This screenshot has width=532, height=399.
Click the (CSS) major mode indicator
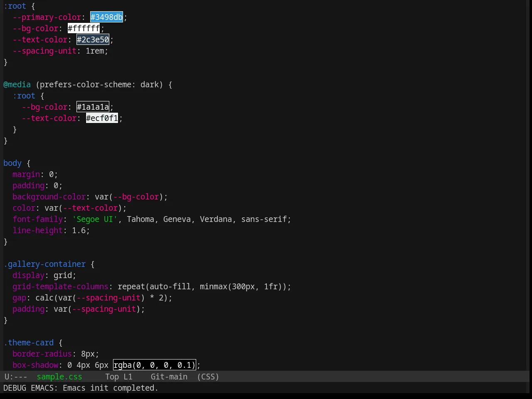208,377
